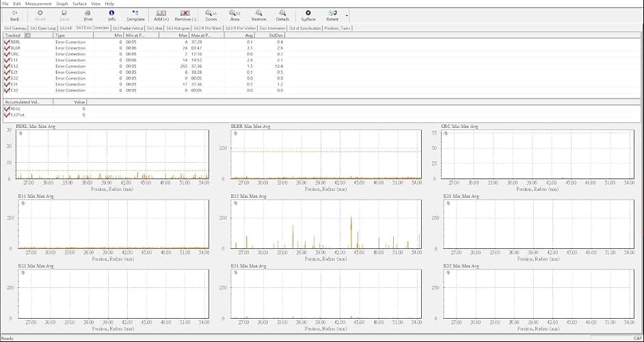This screenshot has height=342, width=644.
Task: Open the Measurement menu
Action: pyautogui.click(x=38, y=3)
